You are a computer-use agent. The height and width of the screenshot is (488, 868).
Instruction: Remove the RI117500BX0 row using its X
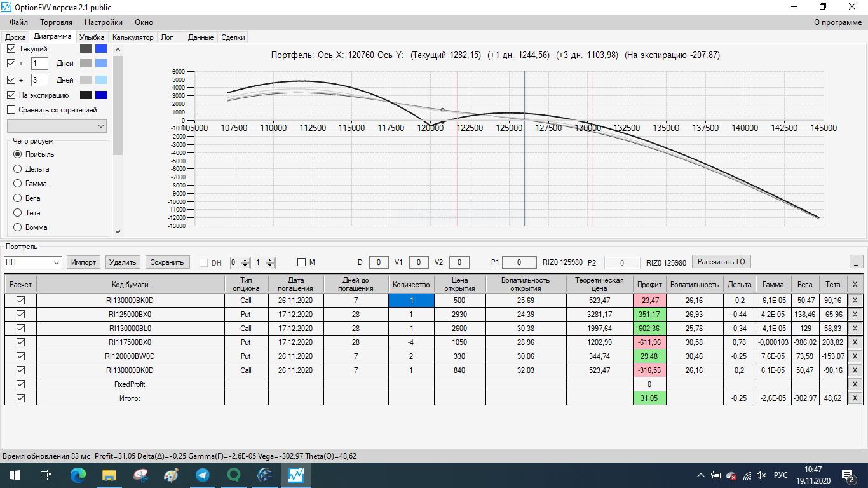[x=855, y=342]
